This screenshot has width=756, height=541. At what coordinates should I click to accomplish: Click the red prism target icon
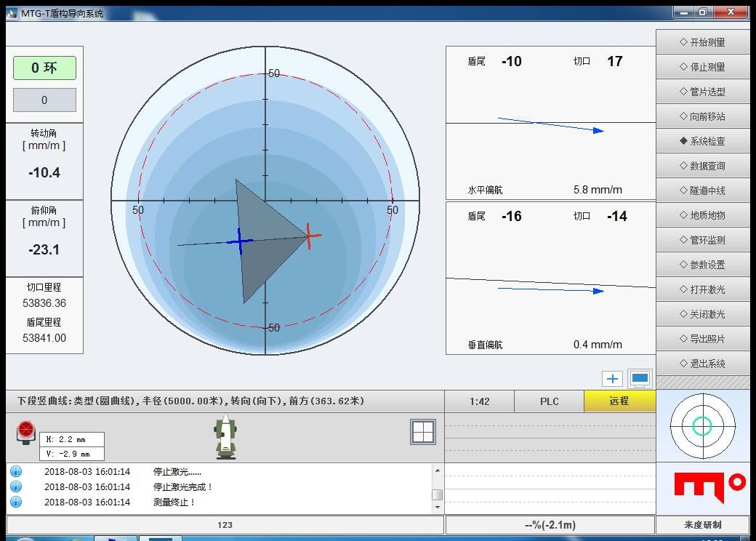coord(26,432)
